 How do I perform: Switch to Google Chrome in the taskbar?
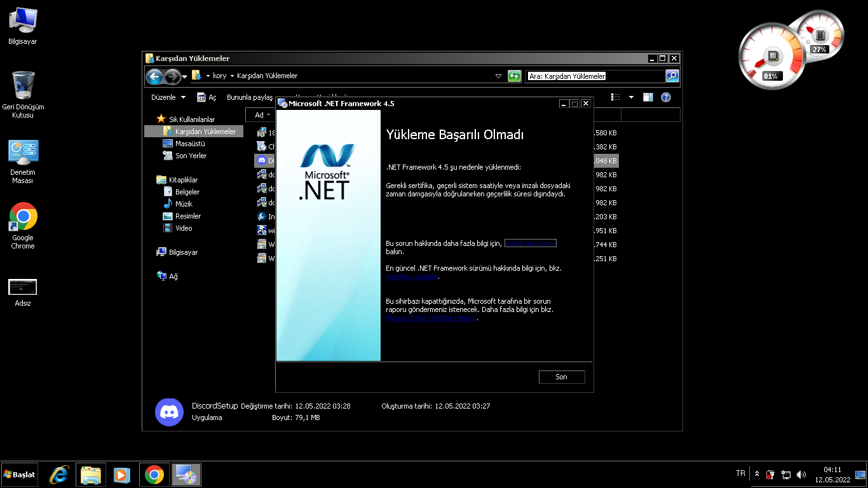154,475
